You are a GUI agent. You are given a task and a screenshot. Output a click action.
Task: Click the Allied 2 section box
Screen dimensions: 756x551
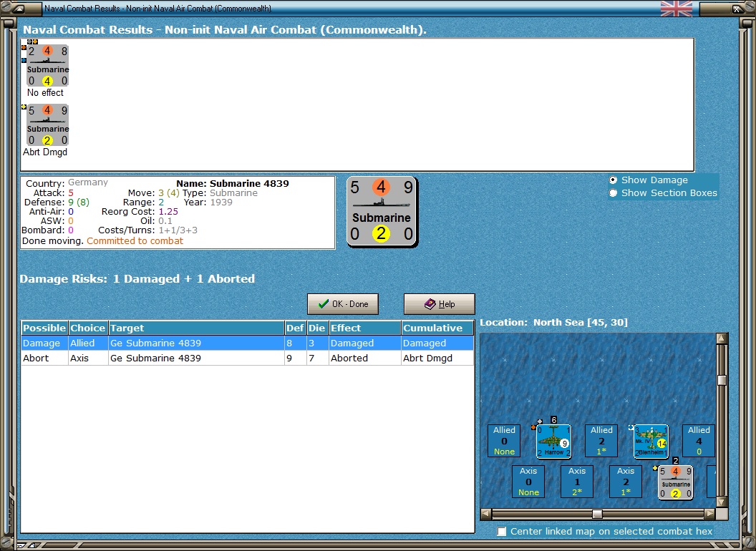(601, 441)
